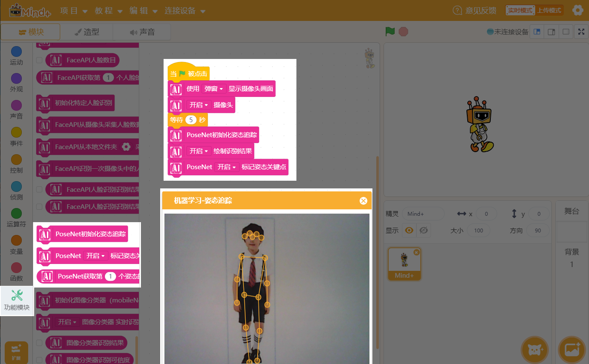Check the 图像分类器识别结果 checkbox
Viewport: 589px width, 364px height.
tap(39, 343)
